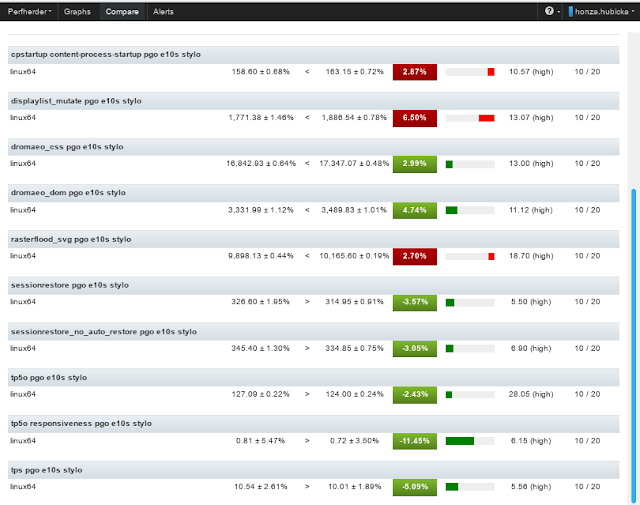Switch to the Graphs tab
Viewport: 640px width, 505px height.
coord(77,11)
